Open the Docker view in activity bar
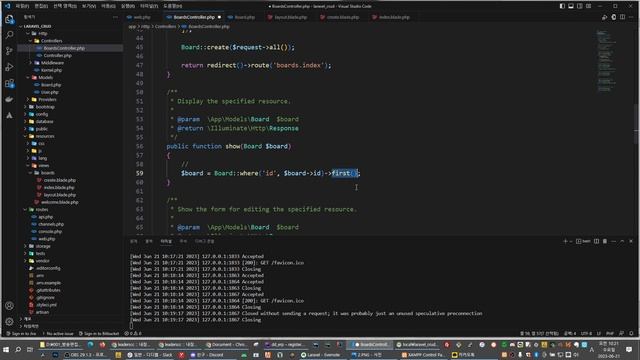Image resolution: width=640 pixels, height=360 pixels. (9, 99)
